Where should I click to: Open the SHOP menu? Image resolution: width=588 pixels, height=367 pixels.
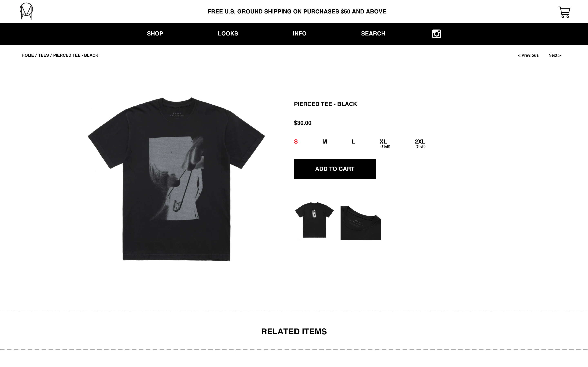(x=155, y=33)
